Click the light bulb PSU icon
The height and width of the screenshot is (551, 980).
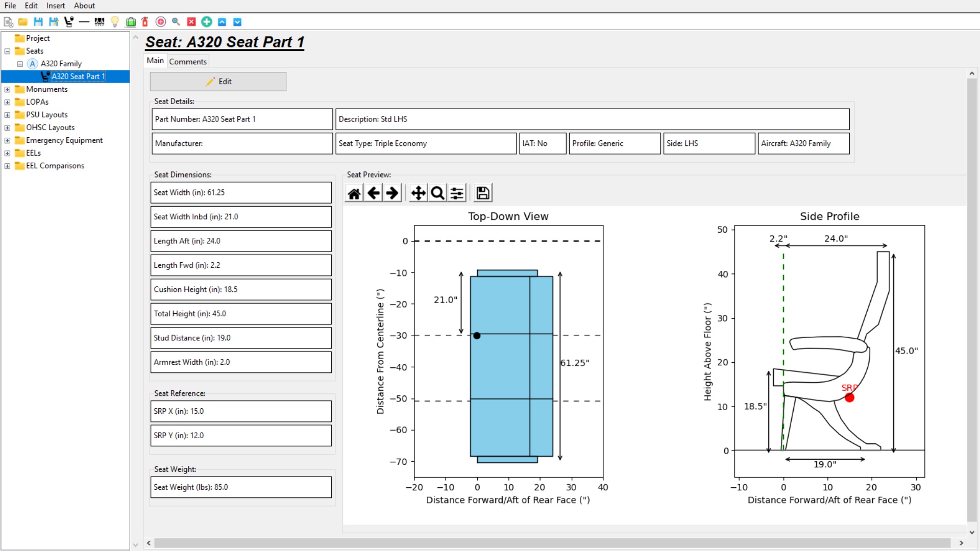115,22
